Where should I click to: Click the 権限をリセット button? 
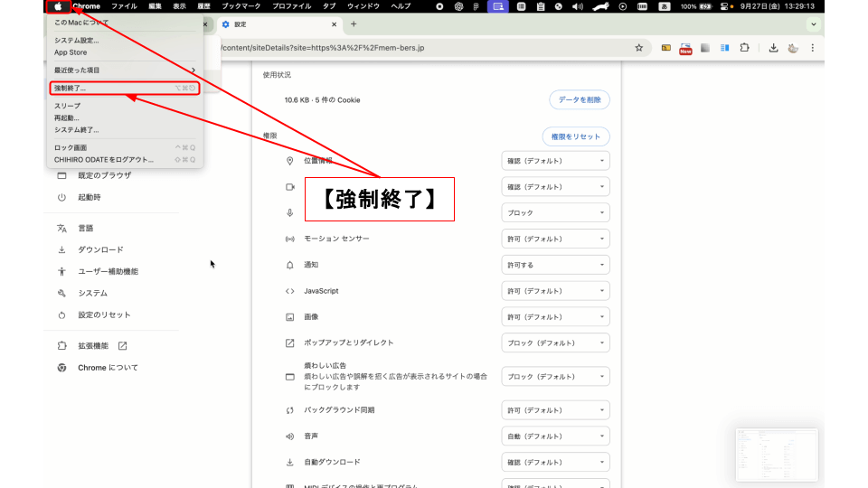576,136
